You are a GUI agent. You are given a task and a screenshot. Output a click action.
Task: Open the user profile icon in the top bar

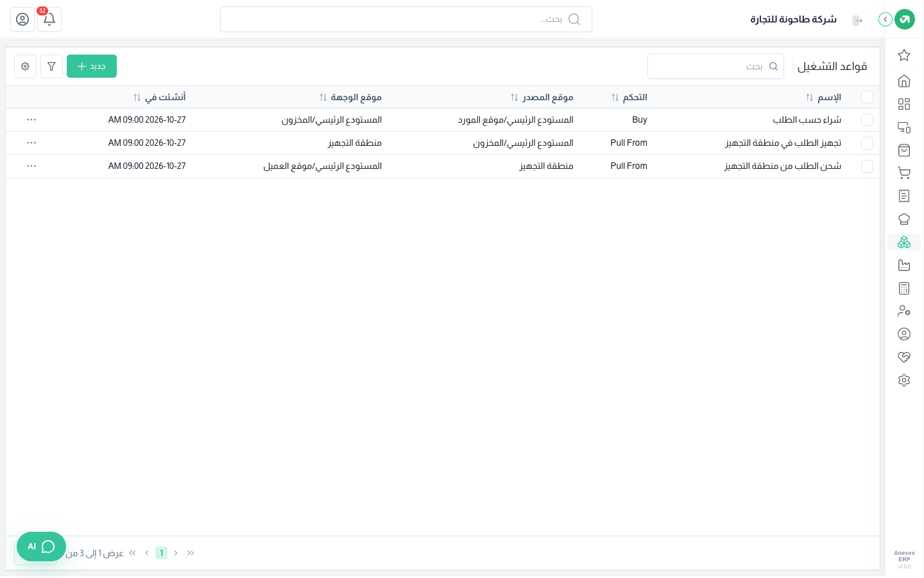click(22, 19)
